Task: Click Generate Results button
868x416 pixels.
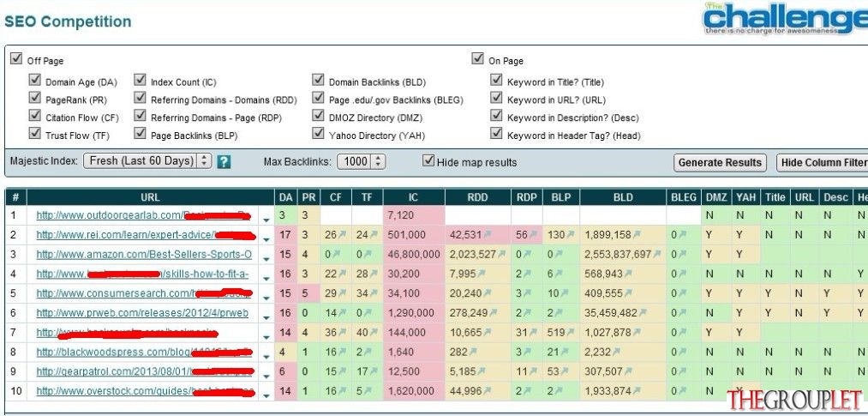Action: coord(720,163)
